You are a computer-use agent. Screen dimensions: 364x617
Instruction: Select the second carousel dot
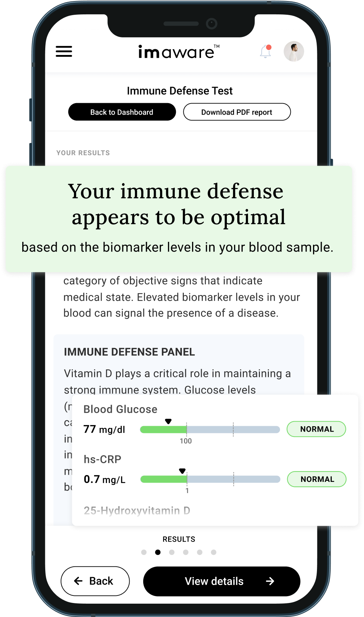click(x=158, y=553)
